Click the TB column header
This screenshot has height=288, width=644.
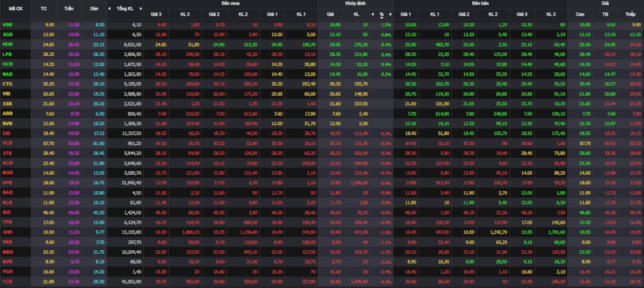tap(606, 14)
